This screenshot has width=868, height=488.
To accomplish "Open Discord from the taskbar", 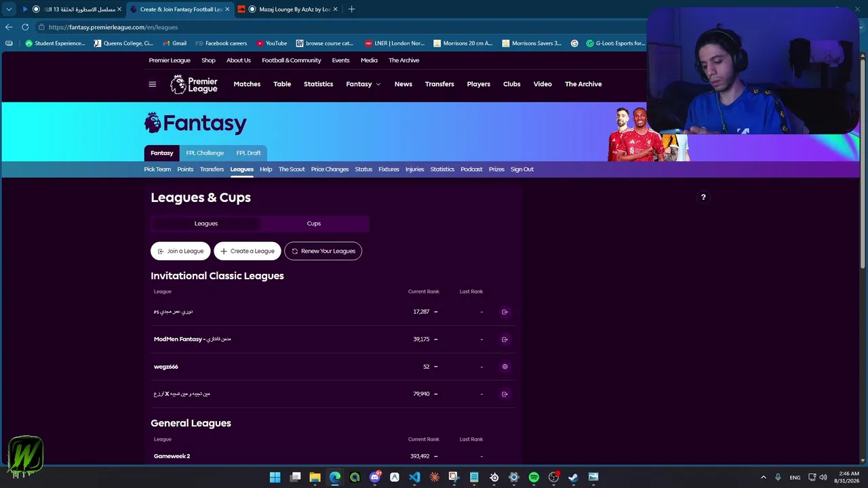I will point(375,477).
